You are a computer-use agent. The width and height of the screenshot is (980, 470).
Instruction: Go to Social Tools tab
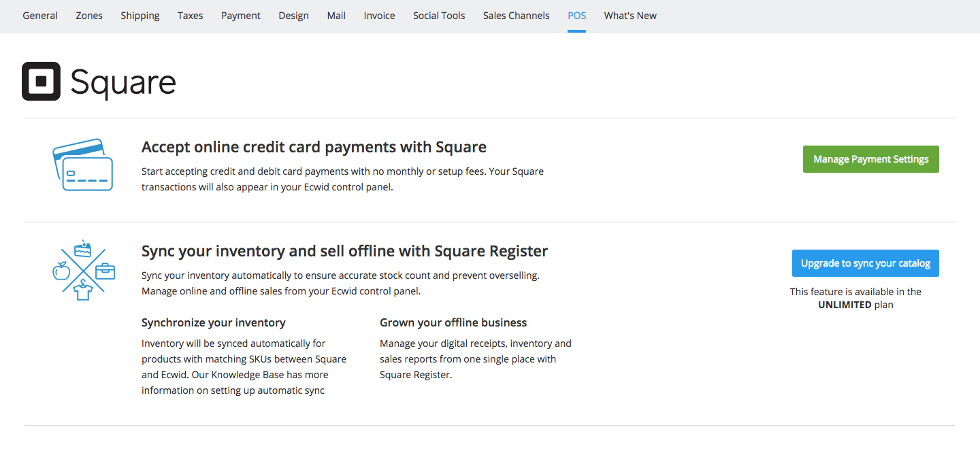coord(439,16)
